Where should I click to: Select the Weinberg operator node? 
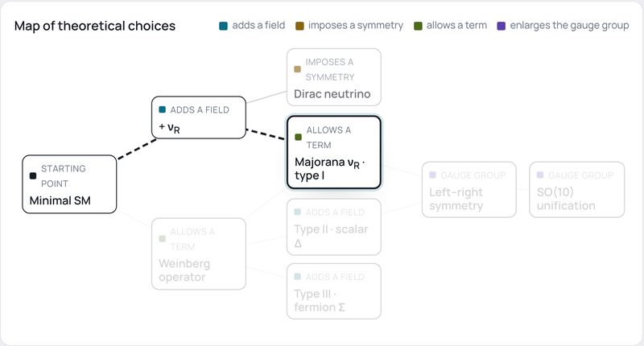tap(199, 253)
